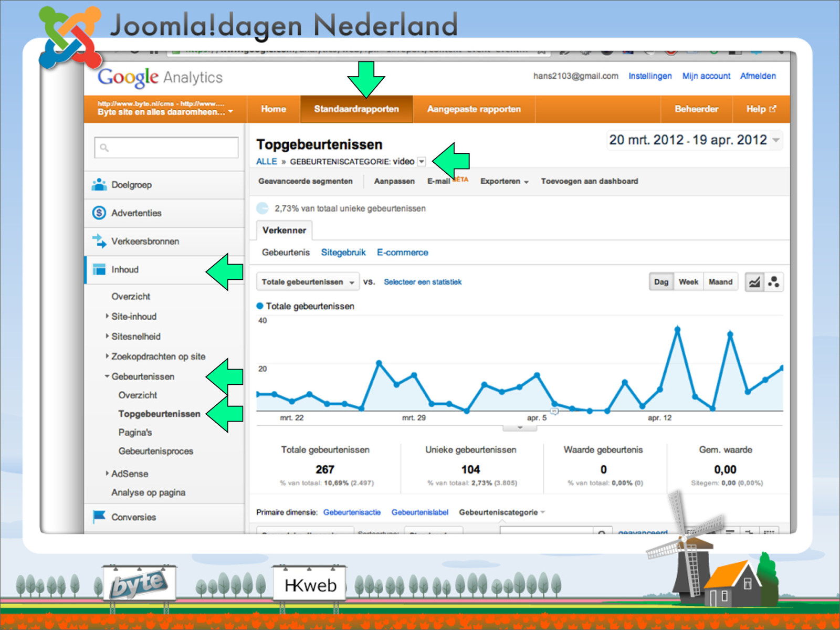Viewport: 840px width, 630px height.
Task: Open the Overzicht item under Gebeurtenissen
Action: (x=138, y=395)
